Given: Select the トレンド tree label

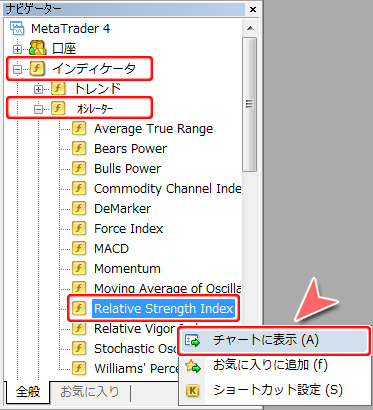Looking at the screenshot, I should coord(97,89).
